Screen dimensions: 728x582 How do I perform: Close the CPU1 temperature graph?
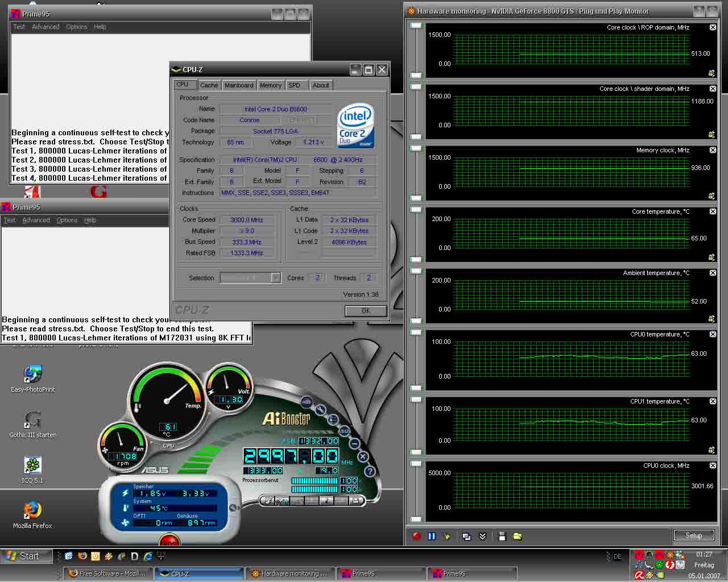click(713, 401)
